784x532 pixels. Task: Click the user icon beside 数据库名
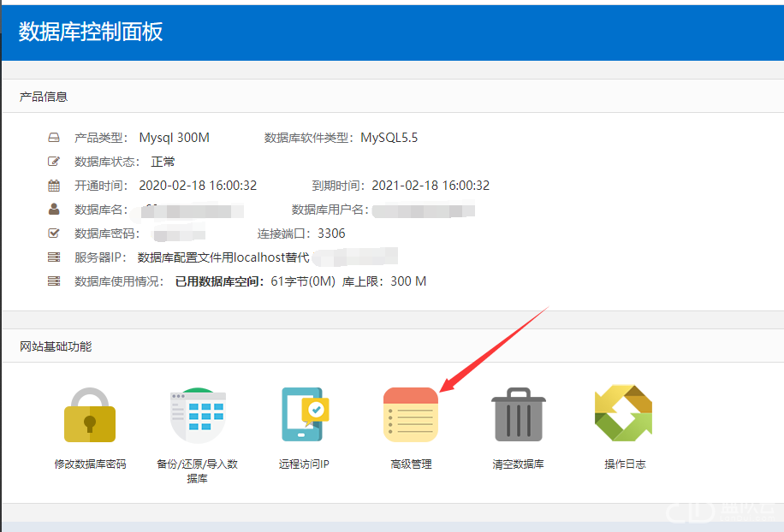click(54, 210)
